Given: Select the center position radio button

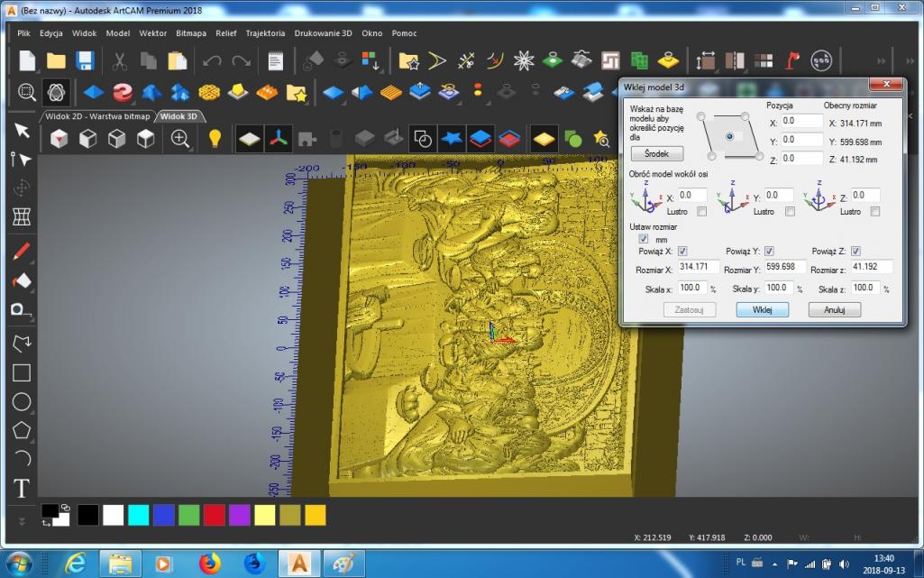Looking at the screenshot, I should click(729, 137).
